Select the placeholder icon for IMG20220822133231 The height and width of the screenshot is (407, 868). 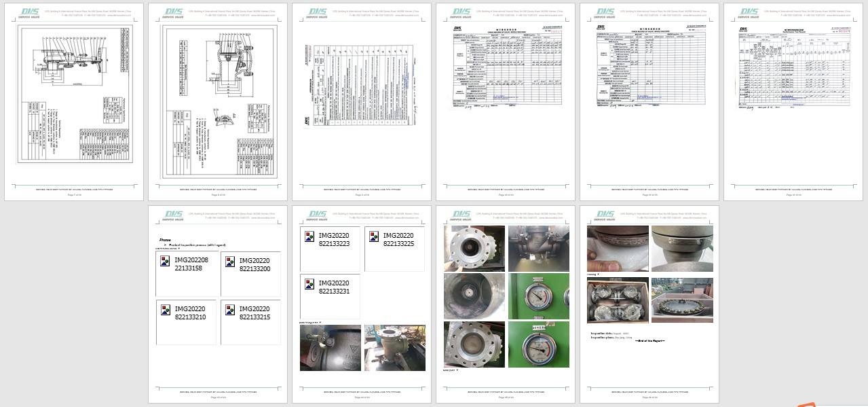(309, 284)
